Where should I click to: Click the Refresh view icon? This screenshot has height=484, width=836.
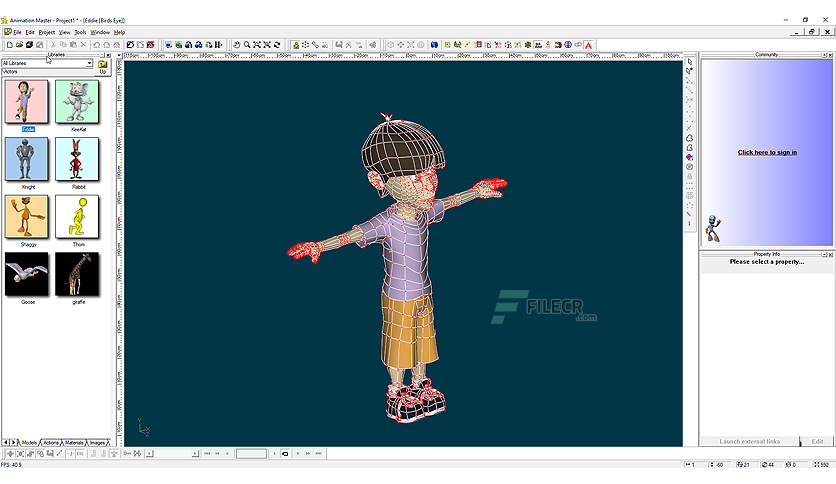pyautogui.click(x=277, y=45)
